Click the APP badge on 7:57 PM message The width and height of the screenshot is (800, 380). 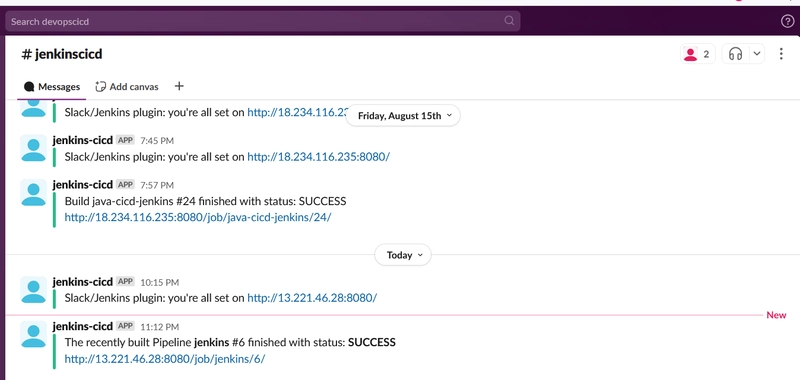(x=126, y=185)
